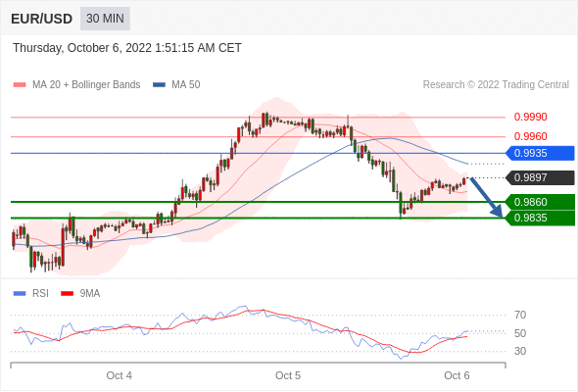This screenshot has width=578, height=392.
Task: Click the RSI 30 axis value
Action: [x=520, y=351]
